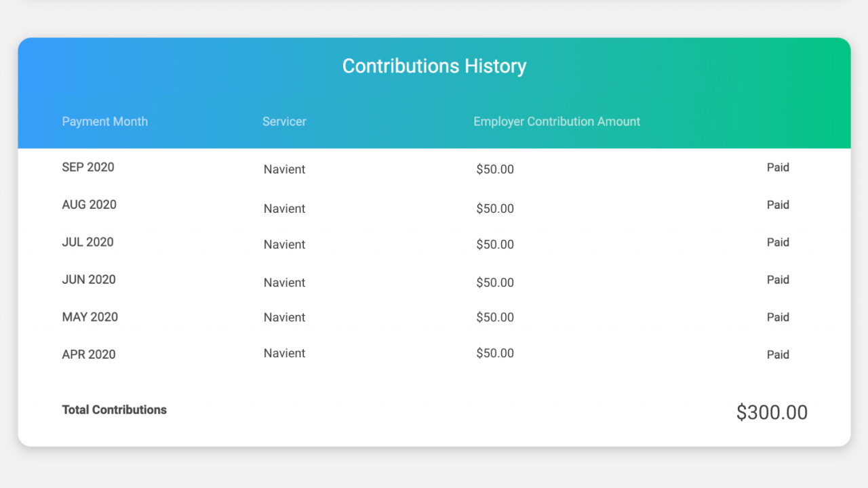
Task: Click Navient servicer on the MAY 2020 row
Action: [284, 317]
